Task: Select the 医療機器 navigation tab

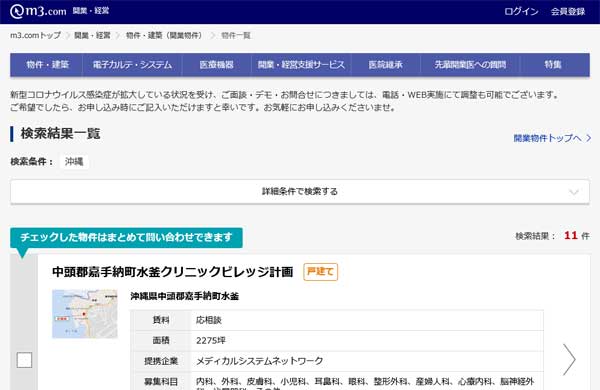Action: click(217, 65)
